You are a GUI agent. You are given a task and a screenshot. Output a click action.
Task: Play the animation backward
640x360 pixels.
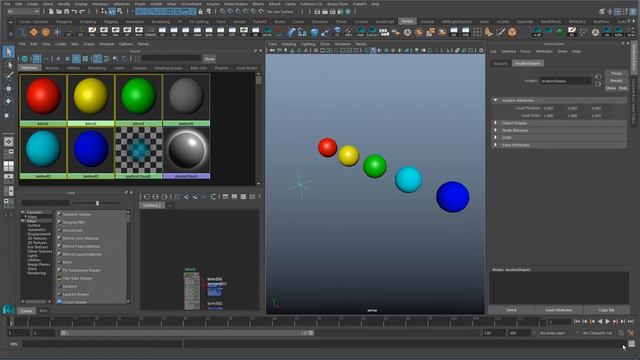[x=600, y=322]
